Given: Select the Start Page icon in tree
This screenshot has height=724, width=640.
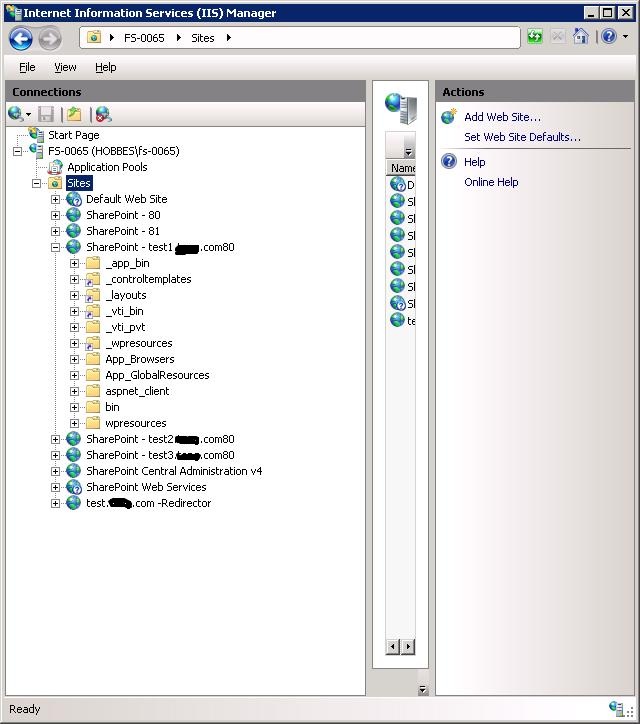Looking at the screenshot, I should [x=36, y=135].
